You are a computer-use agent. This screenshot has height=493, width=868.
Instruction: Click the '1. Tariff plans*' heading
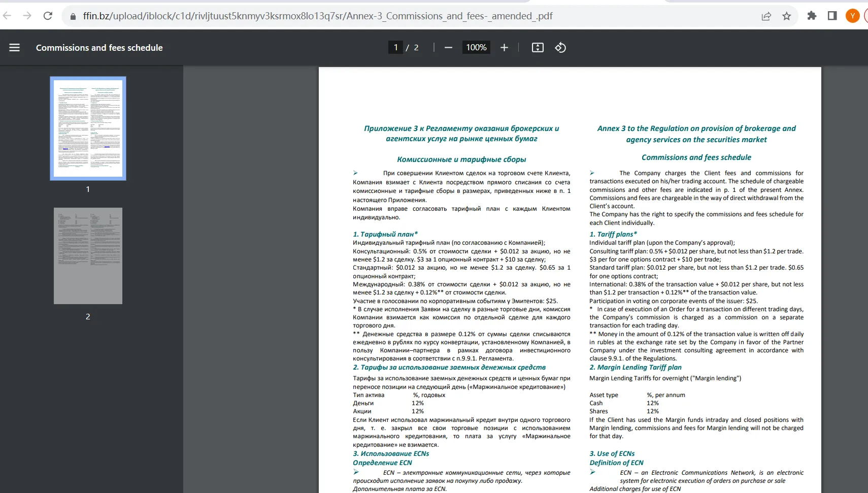pyautogui.click(x=613, y=234)
